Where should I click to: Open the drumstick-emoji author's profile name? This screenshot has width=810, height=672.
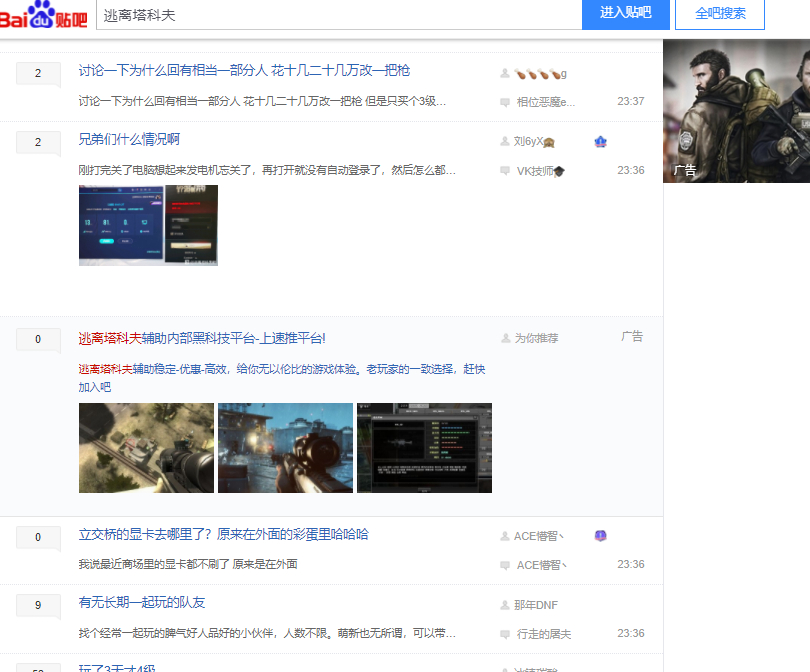pos(540,74)
